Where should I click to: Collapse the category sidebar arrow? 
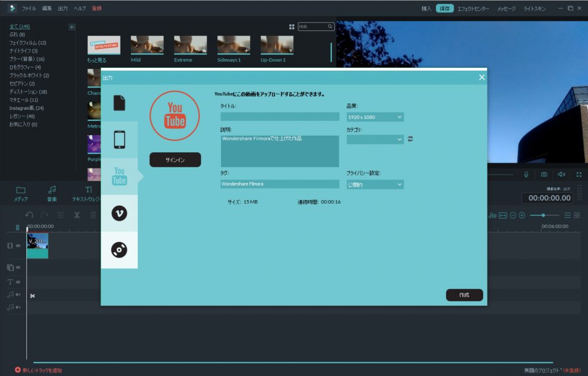(72, 26)
